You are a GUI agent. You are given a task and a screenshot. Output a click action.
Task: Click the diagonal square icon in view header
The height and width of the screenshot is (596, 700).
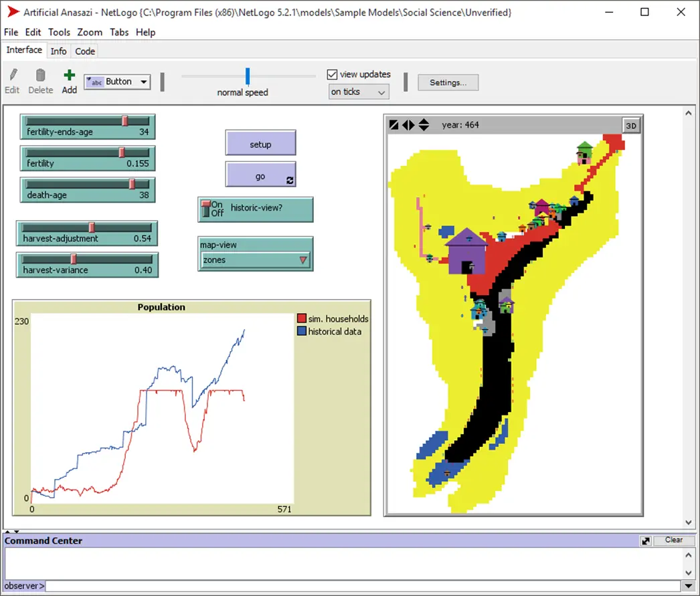point(393,125)
